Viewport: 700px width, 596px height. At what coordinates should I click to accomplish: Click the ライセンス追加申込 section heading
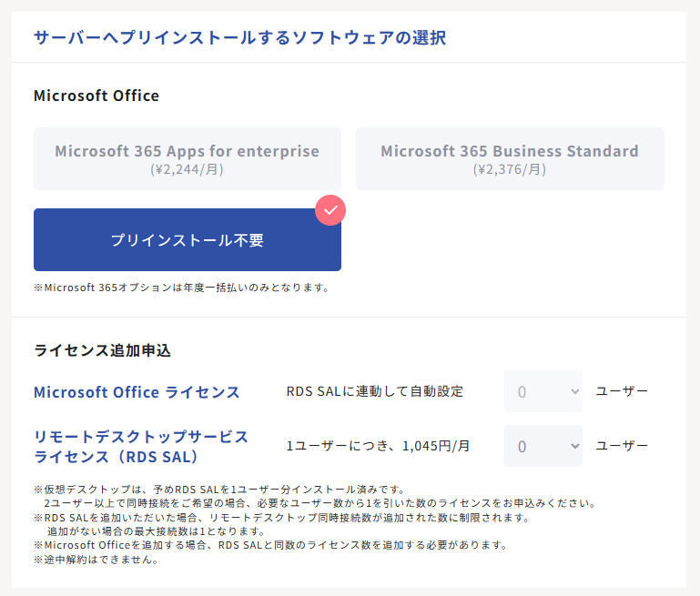point(102,350)
